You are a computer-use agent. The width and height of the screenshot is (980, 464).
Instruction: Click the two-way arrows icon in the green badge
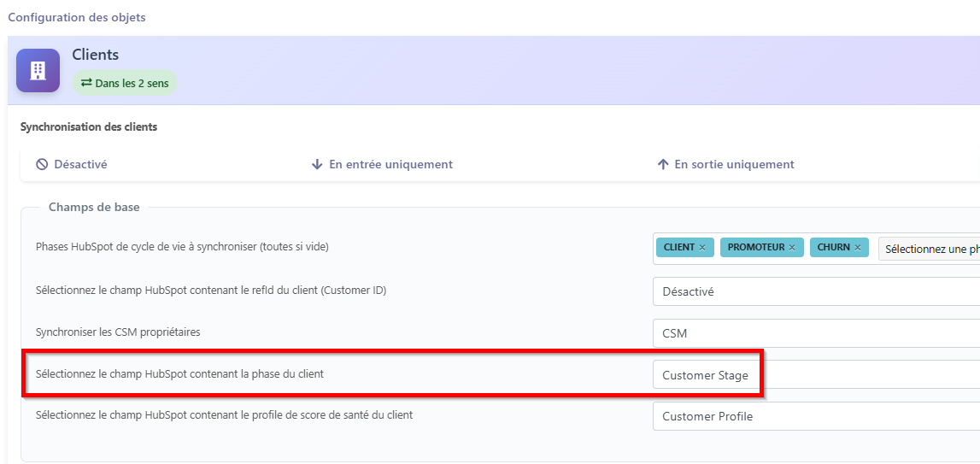pos(85,84)
